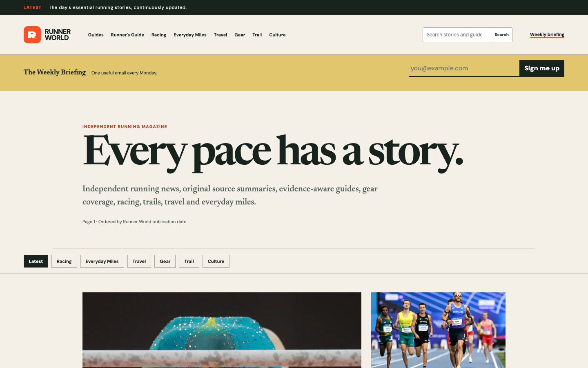Focus the Search stories and guides field
Viewport: 588px width, 368px height.
point(457,35)
